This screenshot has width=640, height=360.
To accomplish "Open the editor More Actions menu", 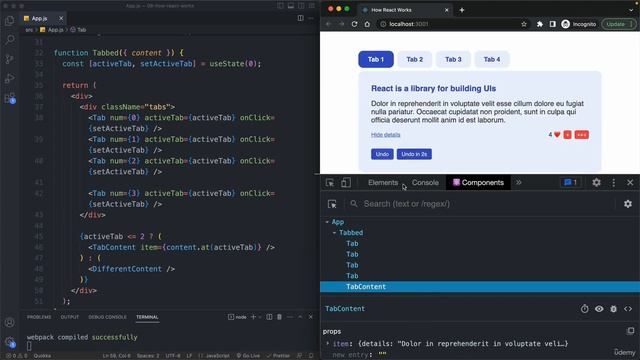I will point(311,18).
